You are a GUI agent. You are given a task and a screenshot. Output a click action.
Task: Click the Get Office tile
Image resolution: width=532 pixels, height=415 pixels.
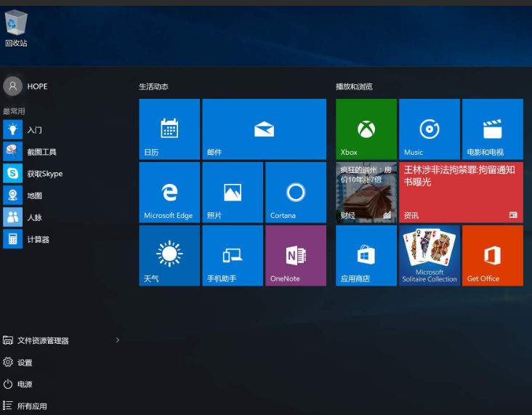point(492,255)
